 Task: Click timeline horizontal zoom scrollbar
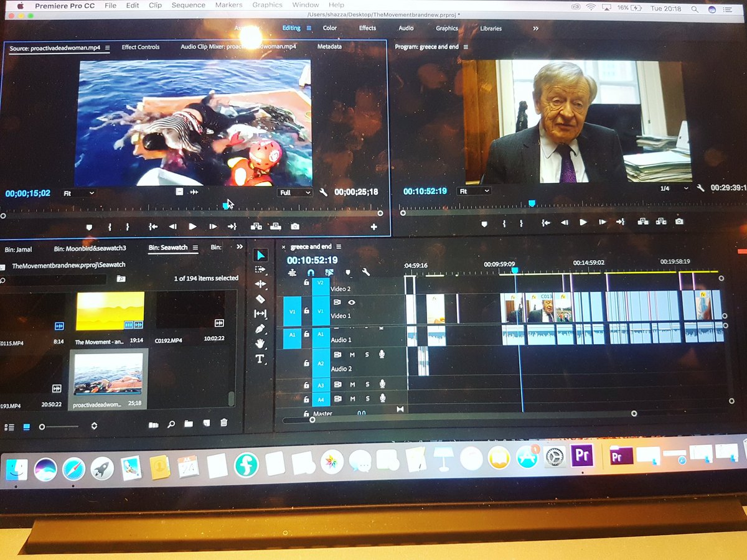coord(472,416)
